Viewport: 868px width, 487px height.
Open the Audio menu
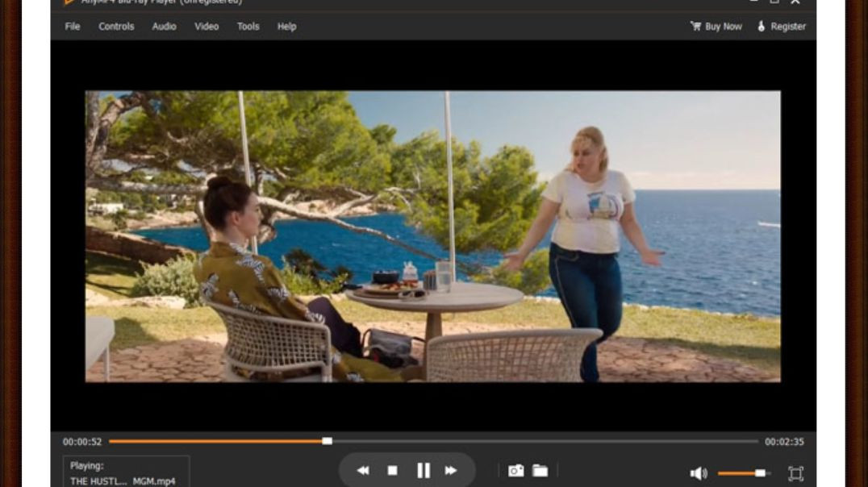[164, 27]
